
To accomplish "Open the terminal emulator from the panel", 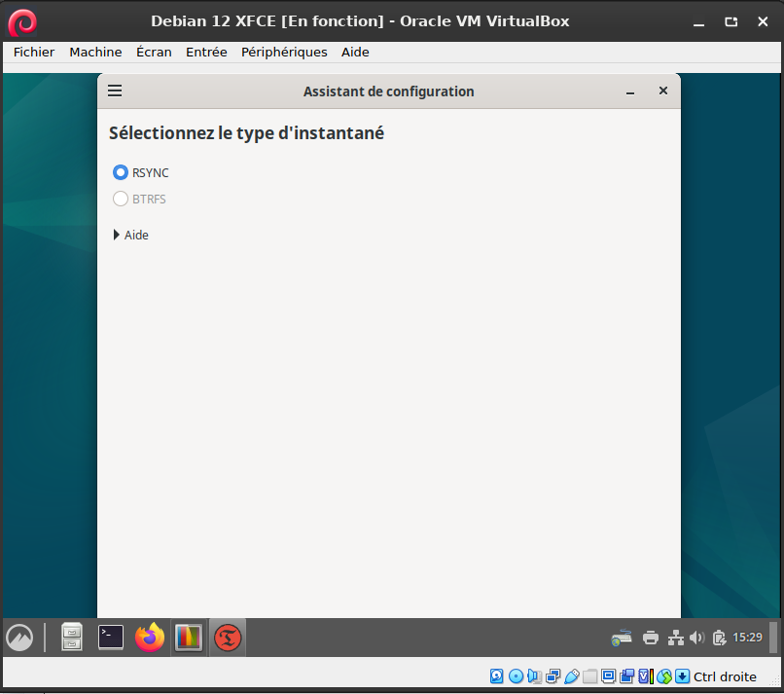I will 111,637.
